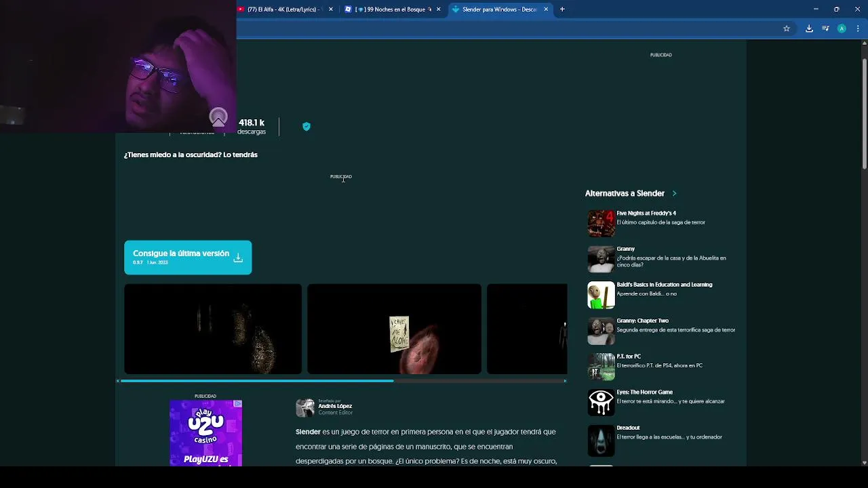Open the Granny title link
Screen dimensions: 868x488
point(625,249)
